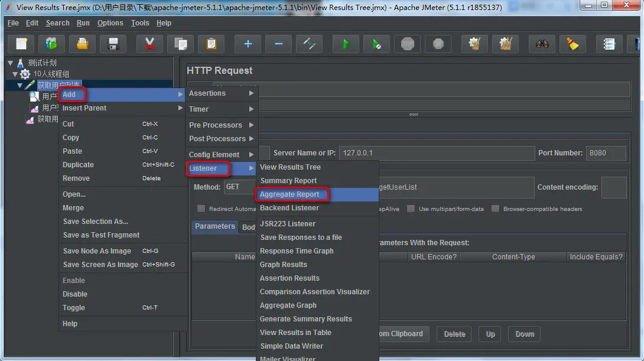This screenshot has height=361, width=644.
Task: Save the test plan with the disk icon
Action: [x=113, y=44]
